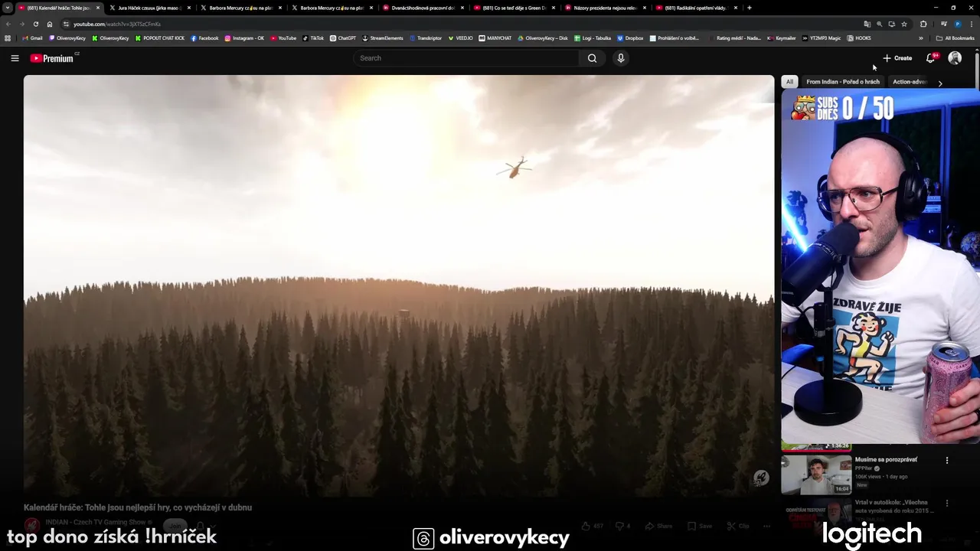Open the TikTok bookmark

(x=313, y=38)
